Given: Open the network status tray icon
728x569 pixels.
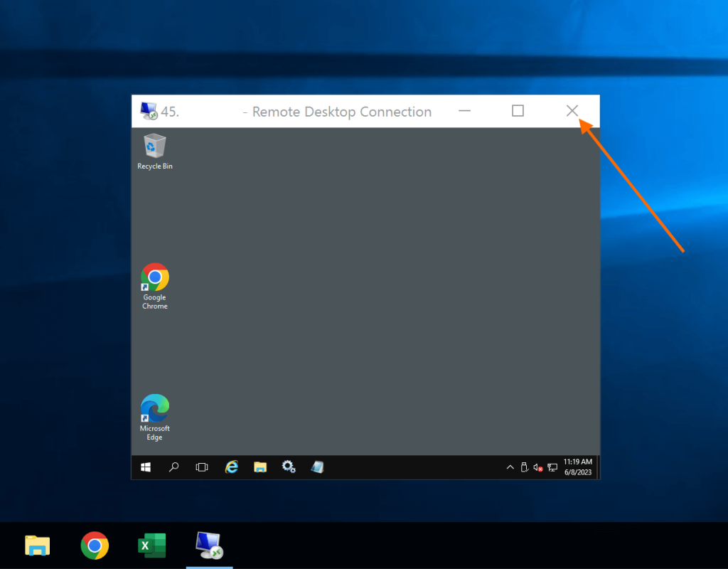Looking at the screenshot, I should pyautogui.click(x=552, y=467).
